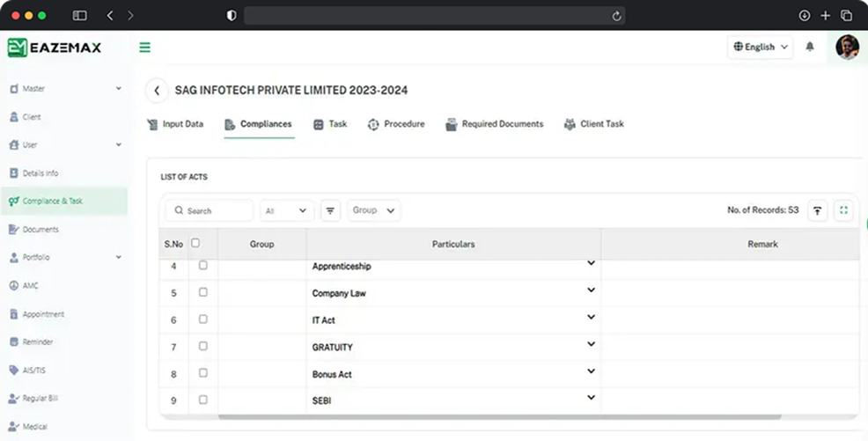
Task: Open the Required Documents tab
Action: point(495,124)
